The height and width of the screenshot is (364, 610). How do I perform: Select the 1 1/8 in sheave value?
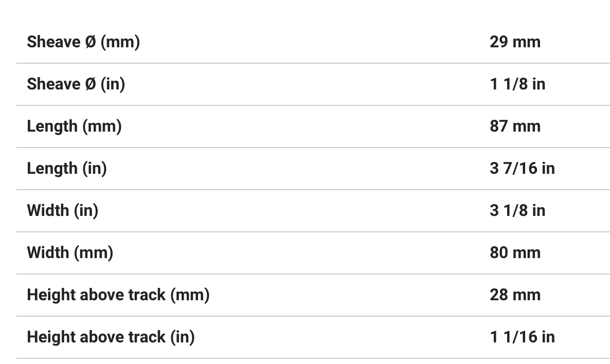click(517, 84)
